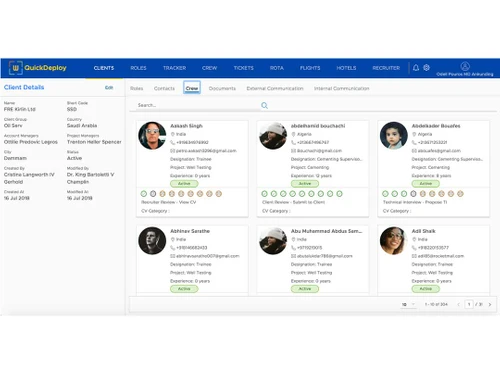Go to next page arrow
Image resolution: width=500 pixels, height=375 pixels.
tap(490, 304)
